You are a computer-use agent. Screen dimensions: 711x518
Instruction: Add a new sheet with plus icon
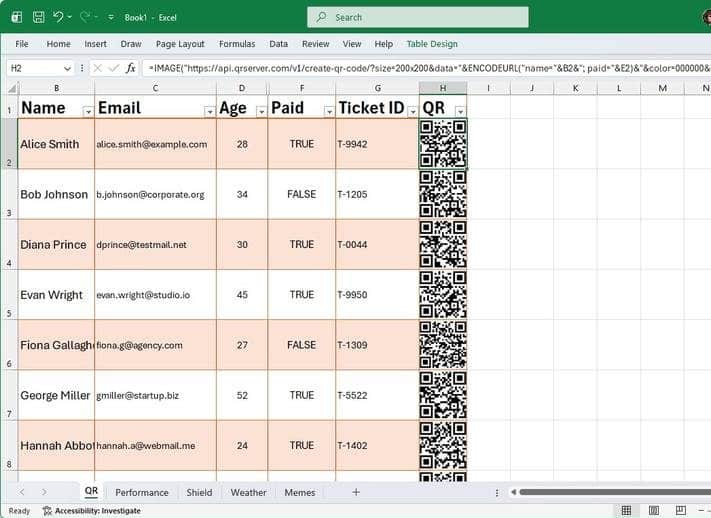(x=356, y=492)
